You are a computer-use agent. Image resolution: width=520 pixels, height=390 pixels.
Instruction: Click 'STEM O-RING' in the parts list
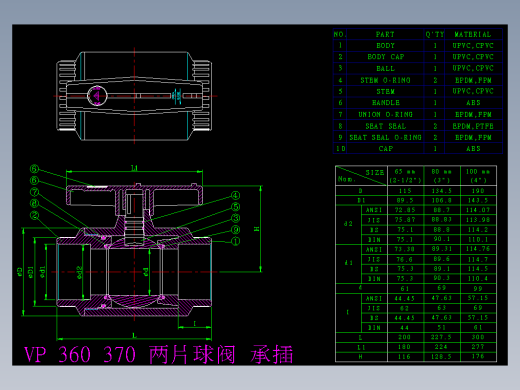(386, 80)
